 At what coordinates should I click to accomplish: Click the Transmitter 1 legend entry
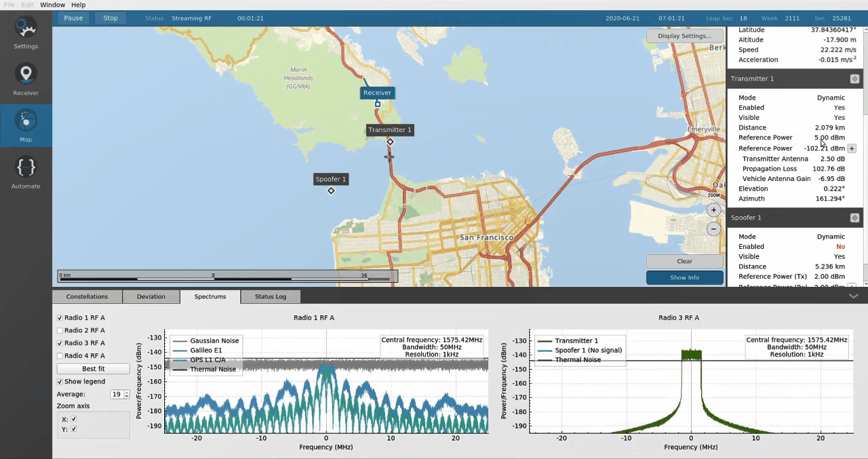click(568, 341)
